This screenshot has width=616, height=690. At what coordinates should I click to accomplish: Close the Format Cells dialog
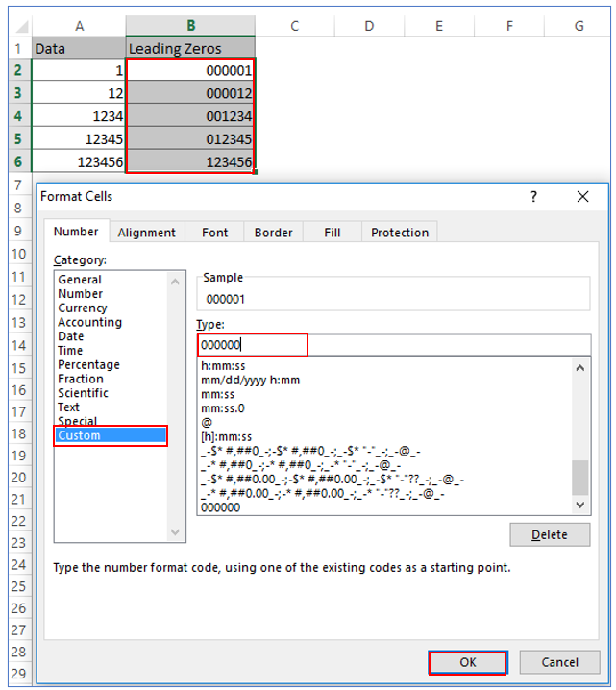coord(582,196)
